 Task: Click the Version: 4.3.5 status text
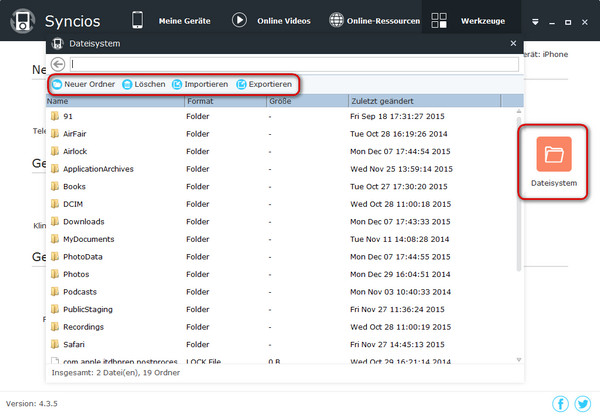click(x=32, y=404)
